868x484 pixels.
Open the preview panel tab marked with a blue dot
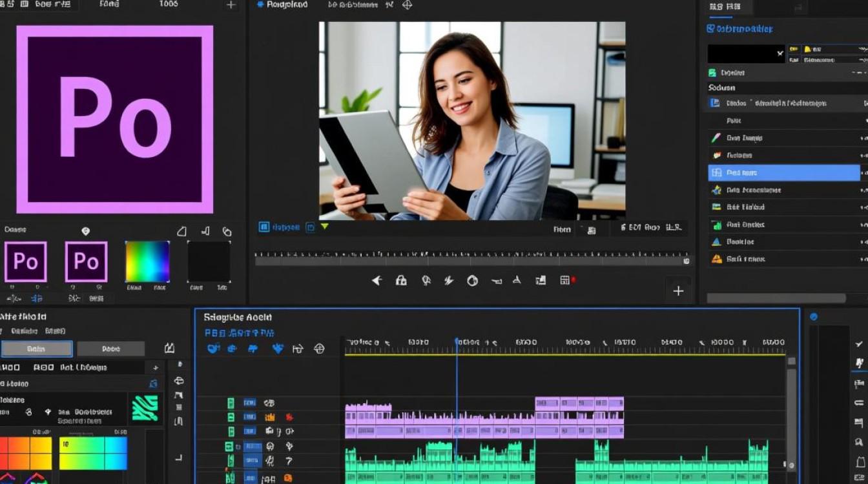pos(282,5)
